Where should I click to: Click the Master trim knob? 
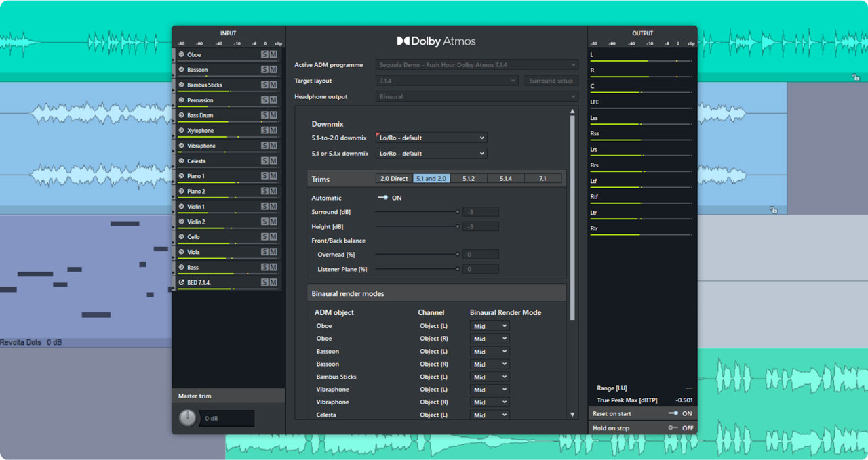(188, 418)
